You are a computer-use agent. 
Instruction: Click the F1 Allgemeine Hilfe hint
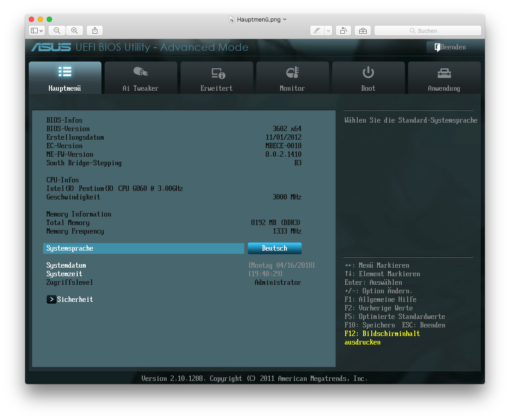tap(380, 299)
